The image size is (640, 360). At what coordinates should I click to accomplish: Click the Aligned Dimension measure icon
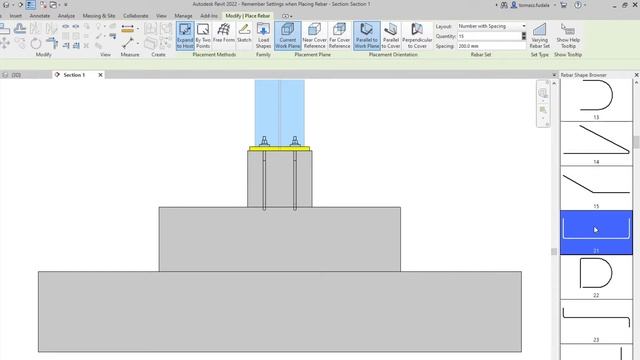click(127, 29)
